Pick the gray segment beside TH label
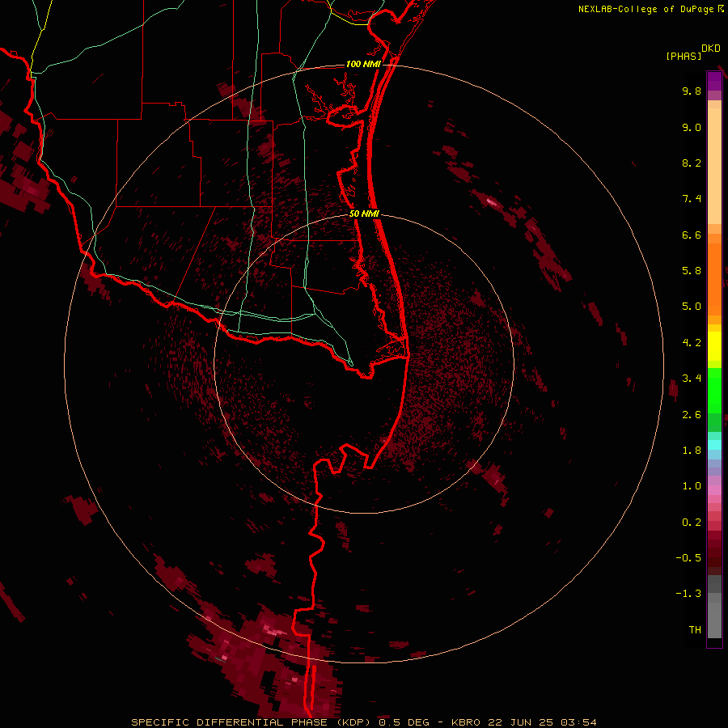 (714, 620)
